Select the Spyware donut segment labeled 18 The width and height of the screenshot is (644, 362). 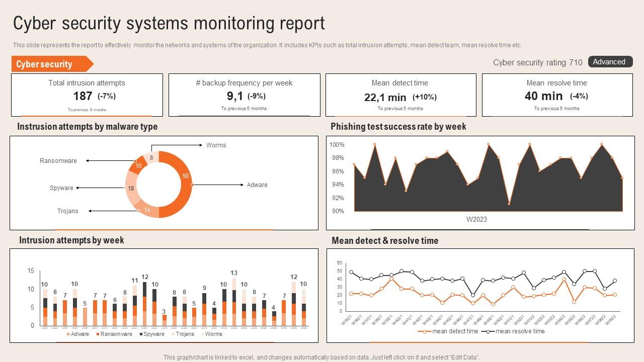pos(131,188)
